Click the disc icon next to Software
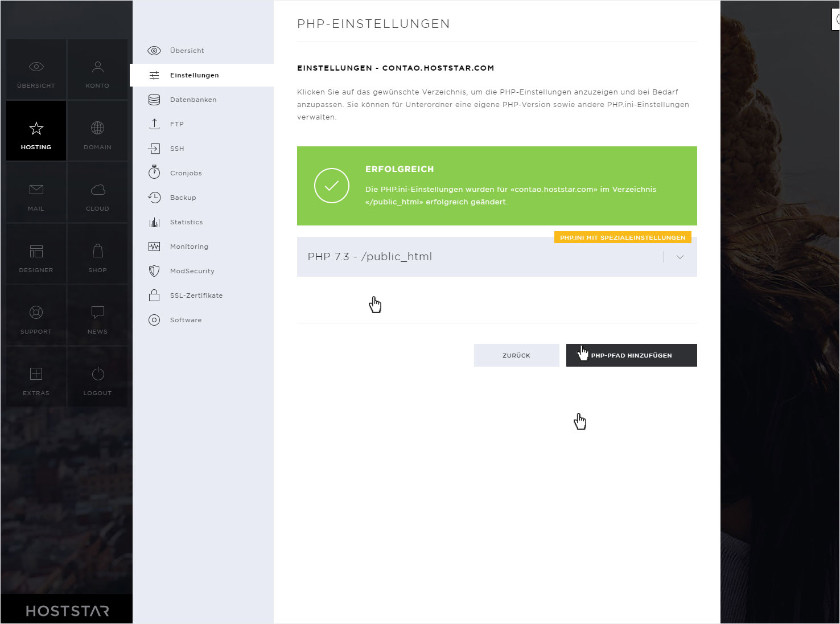 point(154,320)
